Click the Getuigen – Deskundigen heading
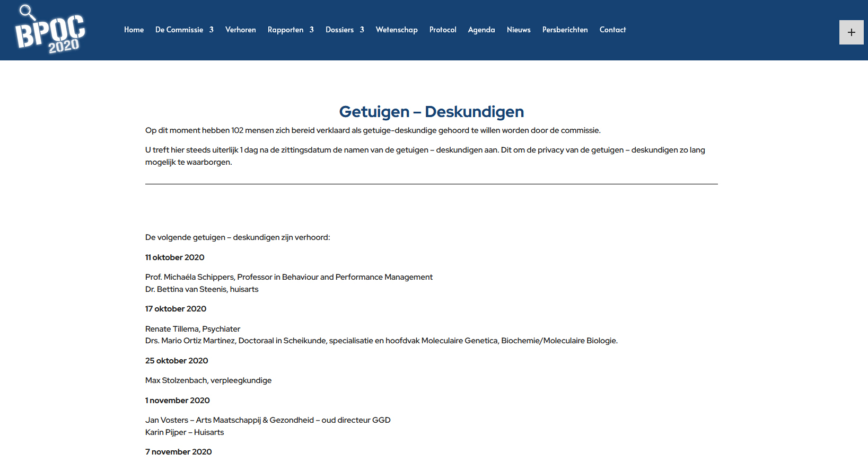 click(x=431, y=112)
